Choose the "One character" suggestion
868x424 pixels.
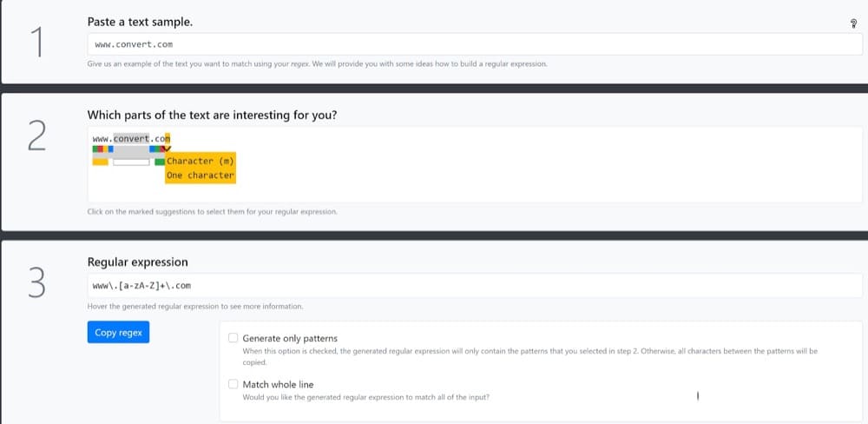point(201,176)
